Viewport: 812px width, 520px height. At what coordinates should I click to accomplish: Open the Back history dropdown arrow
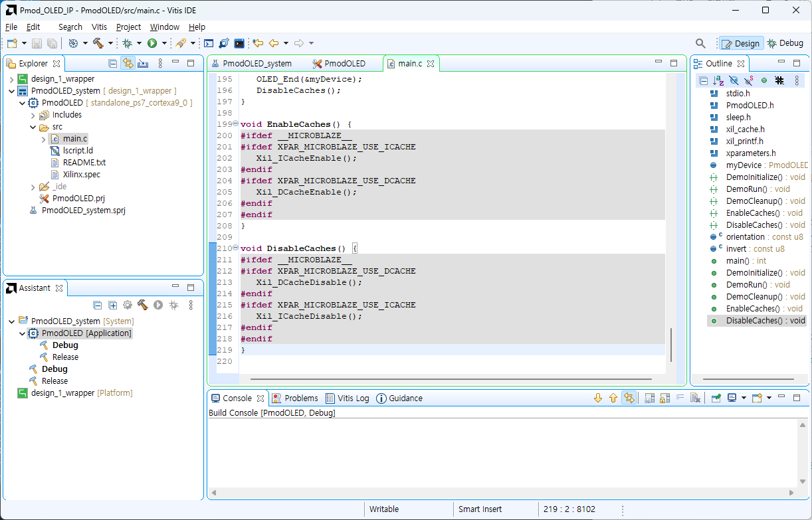coord(286,43)
